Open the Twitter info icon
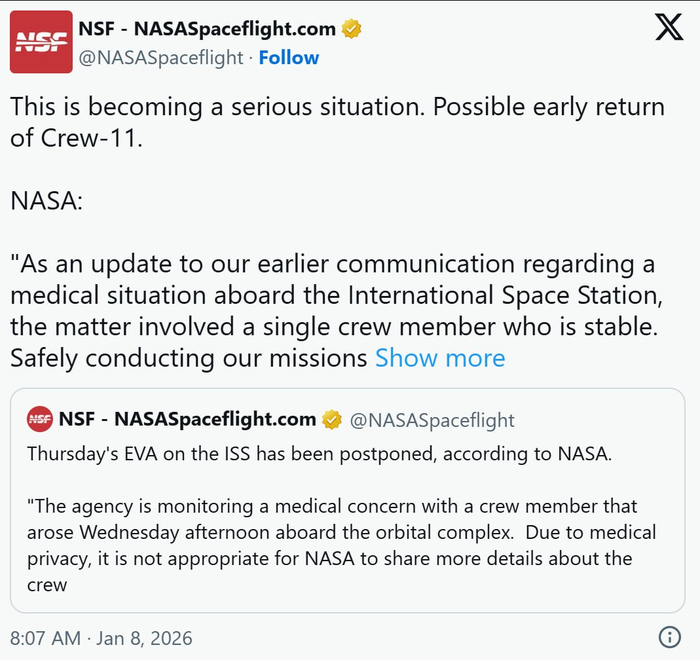 click(x=669, y=637)
